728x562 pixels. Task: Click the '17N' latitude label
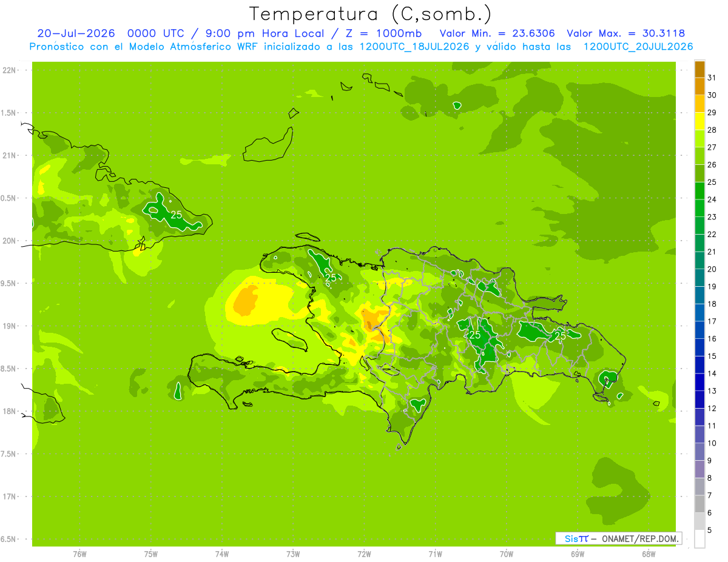(x=8, y=497)
